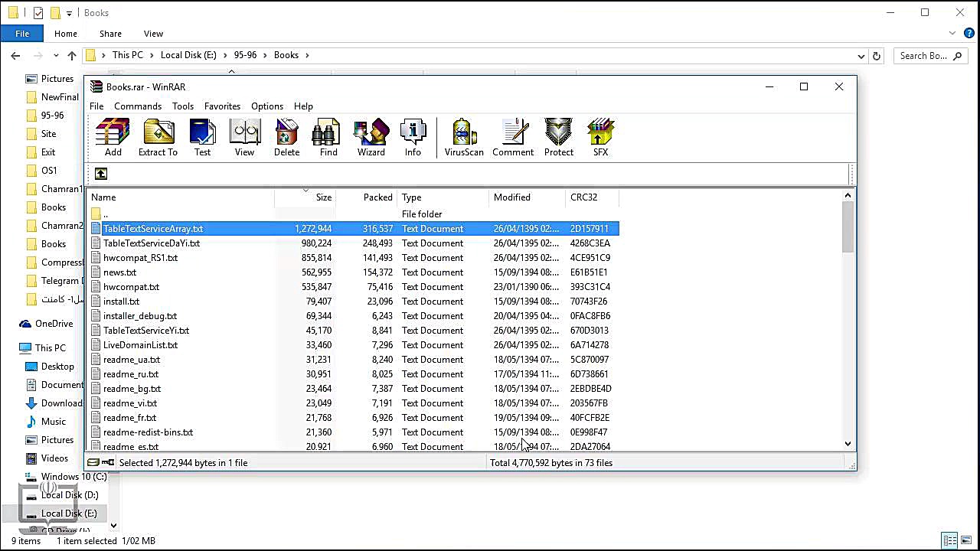Click WinRAR list scroll down arrow
Screen dimensions: 980x551
point(848,444)
